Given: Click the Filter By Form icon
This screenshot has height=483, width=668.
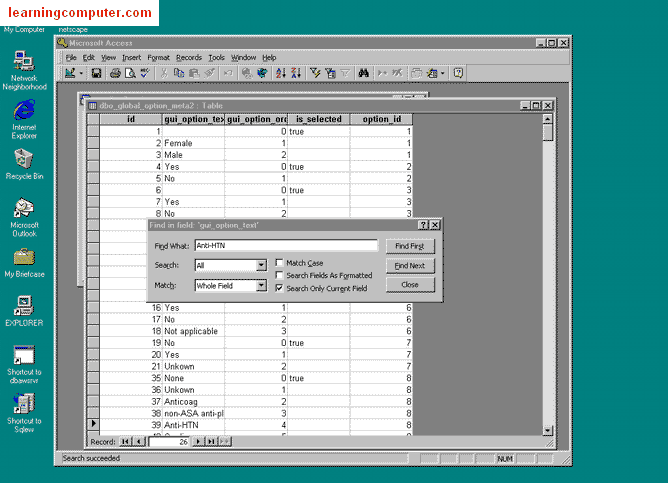Looking at the screenshot, I should coord(330,73).
